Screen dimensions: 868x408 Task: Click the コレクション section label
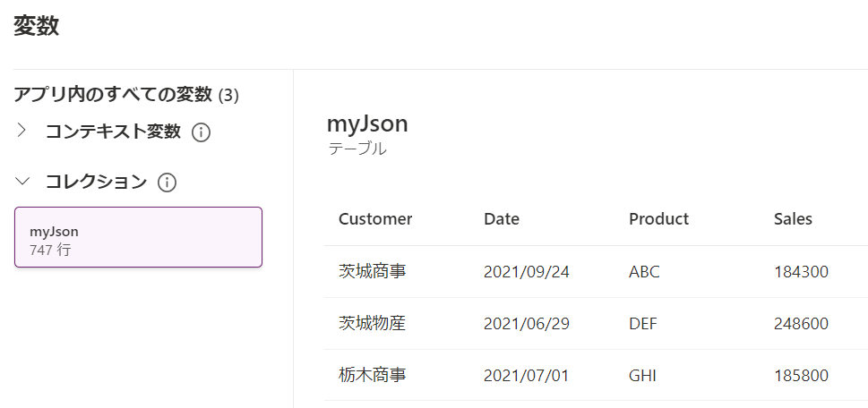point(96,182)
